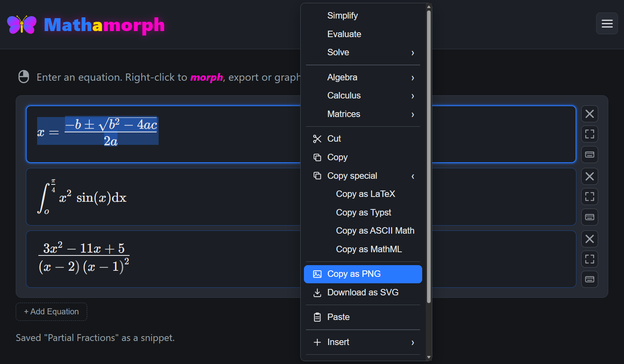Expand the Insert submenu
The width and height of the screenshot is (624, 364).
(363, 342)
